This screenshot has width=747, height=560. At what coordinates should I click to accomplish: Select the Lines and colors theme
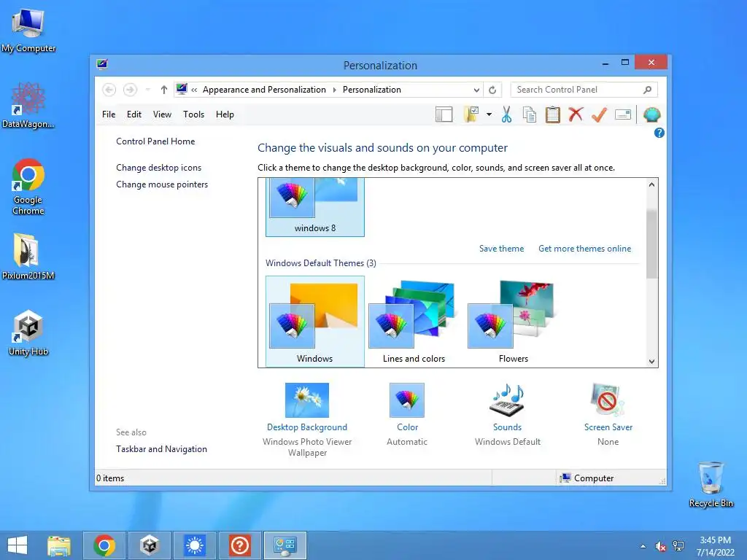point(414,322)
